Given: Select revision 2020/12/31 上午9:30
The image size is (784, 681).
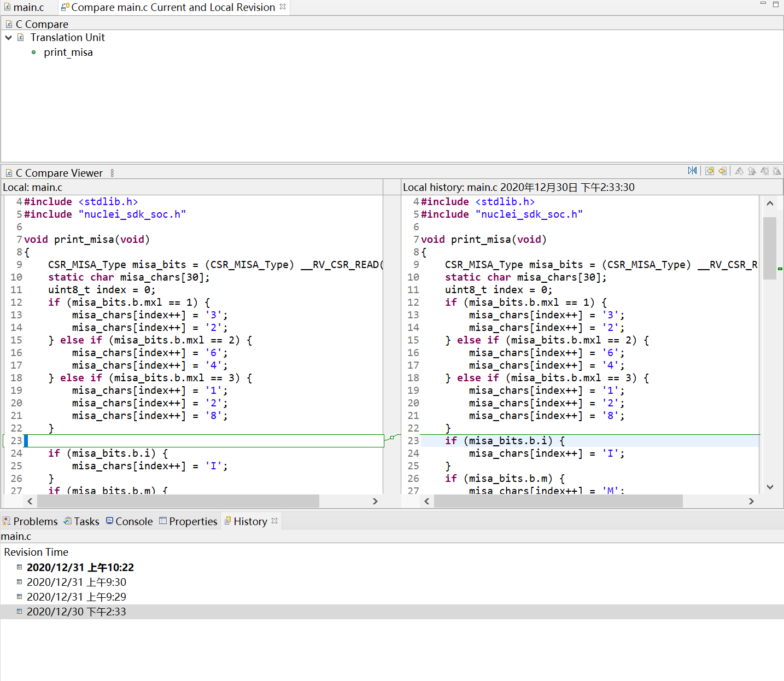Looking at the screenshot, I should point(76,582).
